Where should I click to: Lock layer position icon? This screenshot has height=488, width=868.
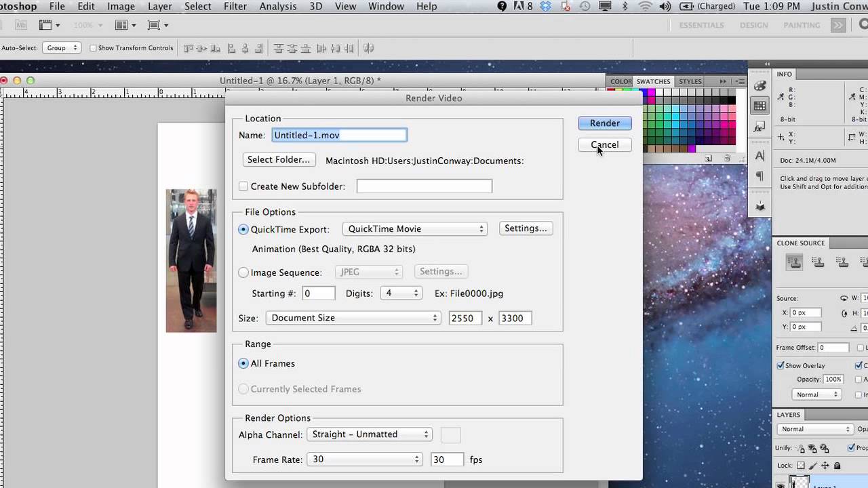pos(825,466)
